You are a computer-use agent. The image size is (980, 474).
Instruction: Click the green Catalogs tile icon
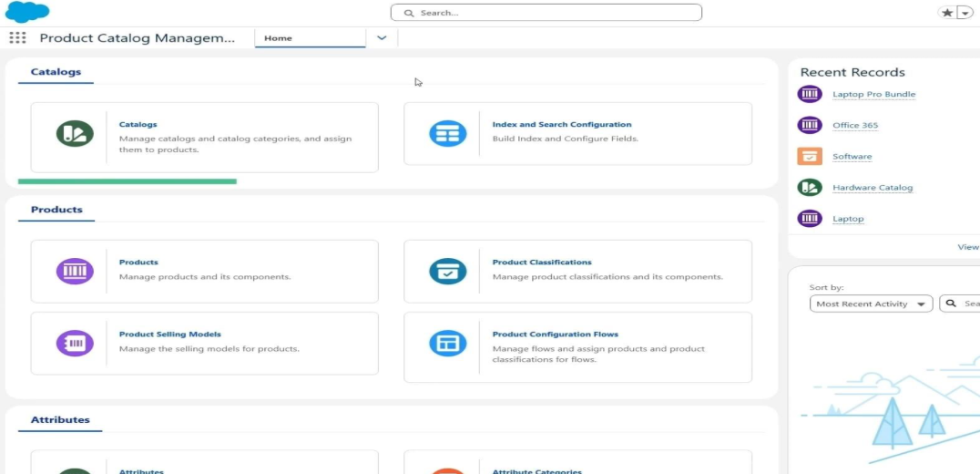point(75,133)
